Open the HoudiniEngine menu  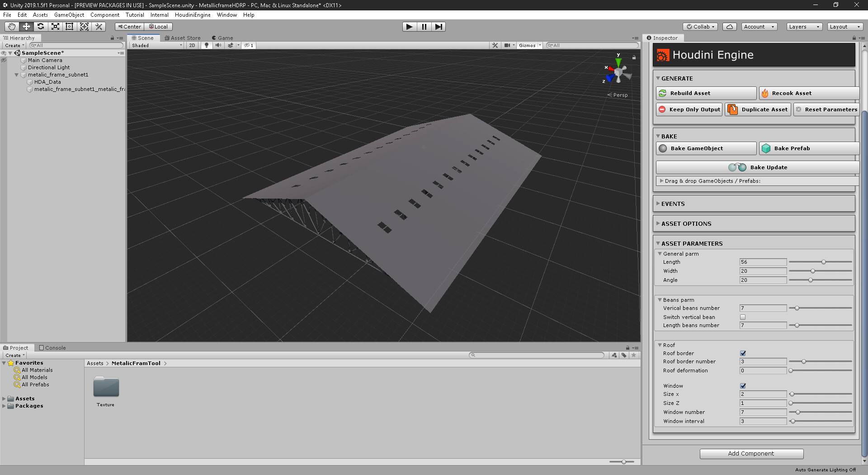click(x=193, y=14)
